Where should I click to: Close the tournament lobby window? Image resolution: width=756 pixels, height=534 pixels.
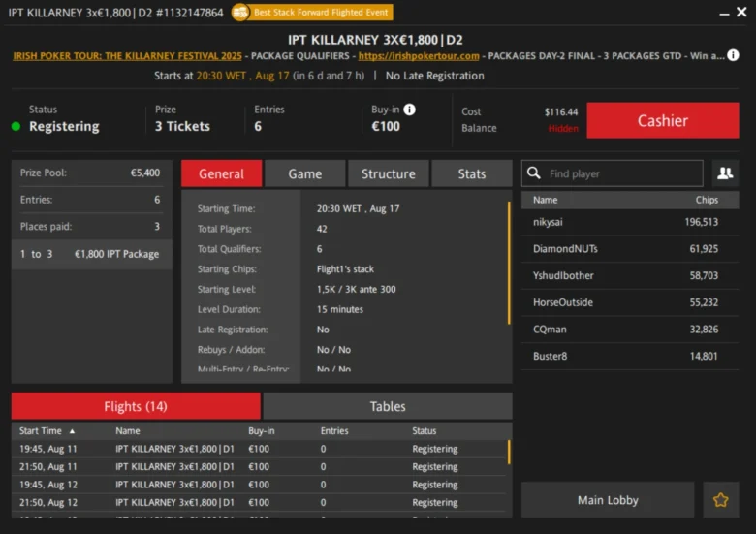pos(741,12)
